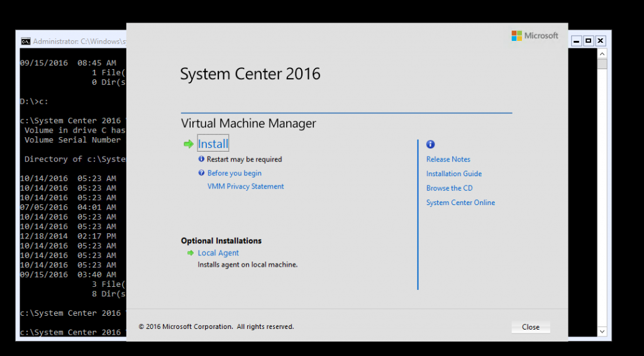This screenshot has height=356, width=644.
Task: Click the Microsoft logo in the installer
Action: 535,36
